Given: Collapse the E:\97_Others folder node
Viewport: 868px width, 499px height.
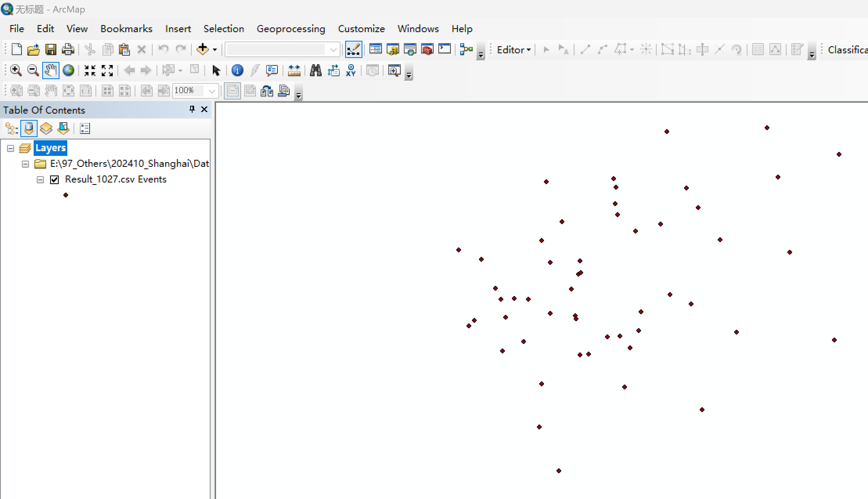Looking at the screenshot, I should point(25,164).
